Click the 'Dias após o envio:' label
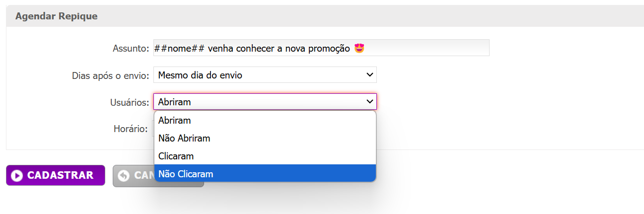Viewport: 644px width, 214px height. click(x=110, y=75)
